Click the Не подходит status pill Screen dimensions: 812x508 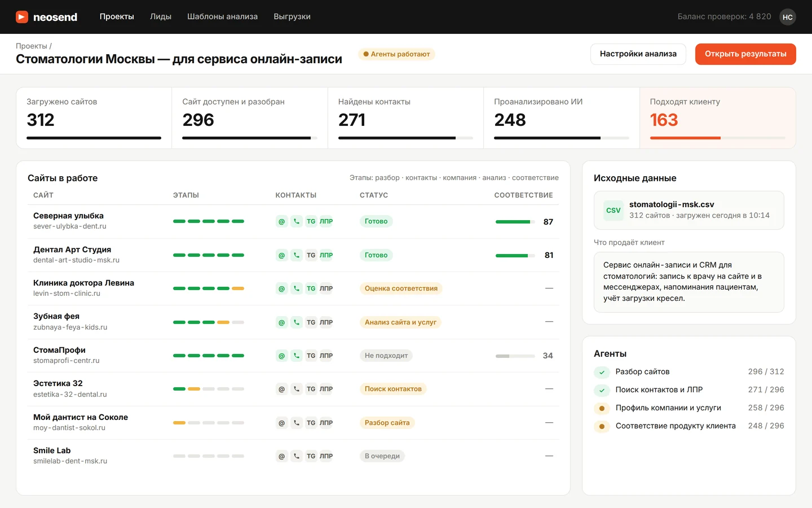tap(386, 356)
